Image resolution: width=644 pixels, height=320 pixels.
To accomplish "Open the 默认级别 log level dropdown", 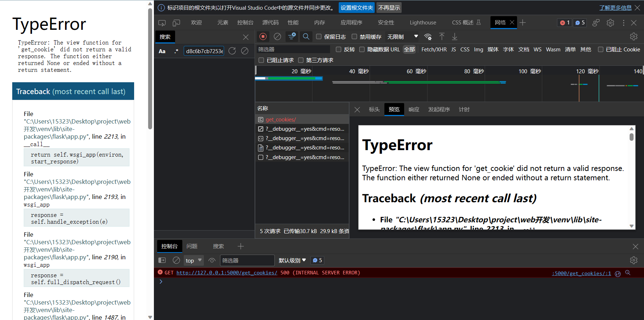I will click(292, 260).
